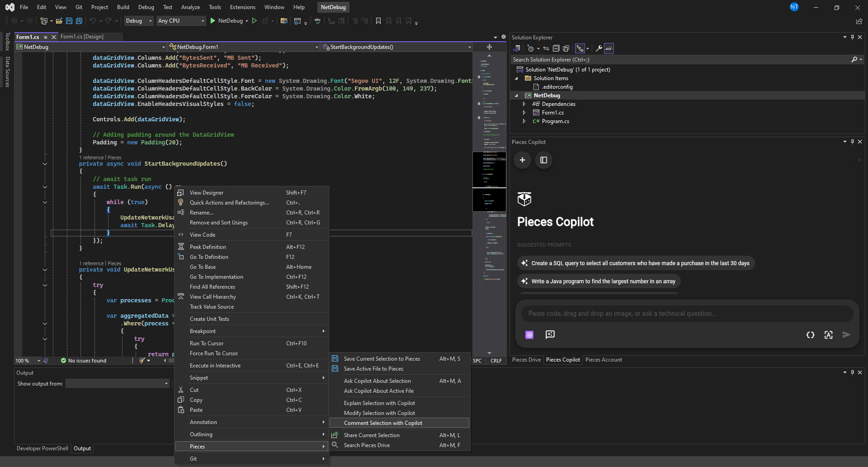This screenshot has height=467, width=868.
Task: Click the Find in Files folder-search icon
Action: pyautogui.click(x=284, y=21)
